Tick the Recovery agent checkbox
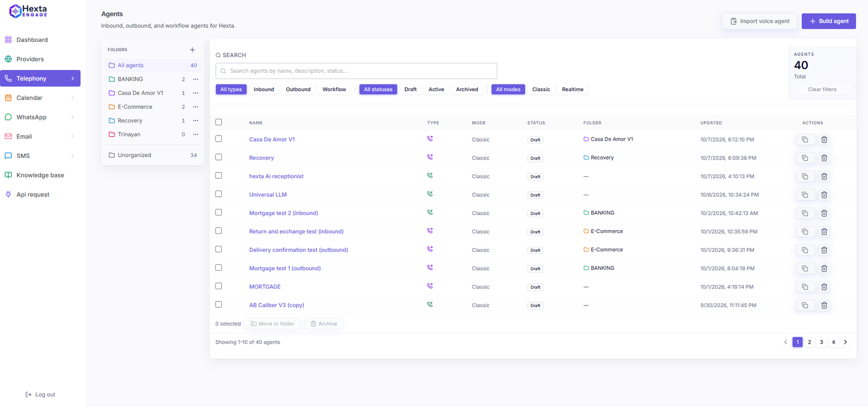This screenshot has width=868, height=407. pos(219,157)
